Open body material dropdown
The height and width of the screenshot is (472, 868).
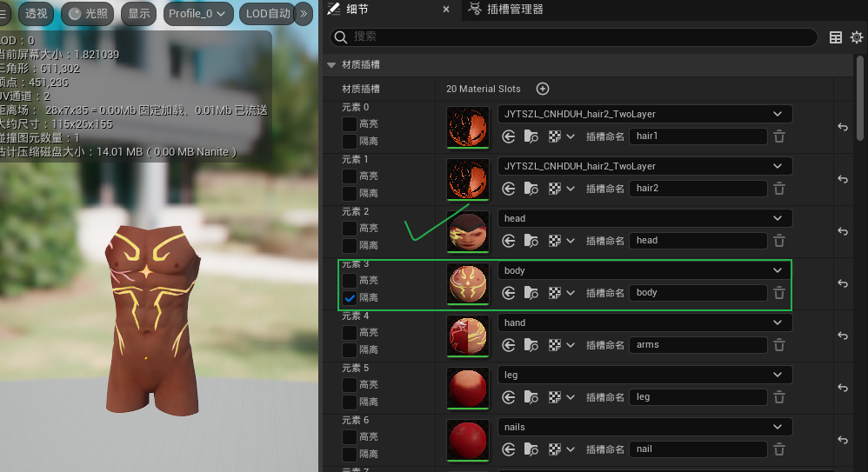point(644,270)
